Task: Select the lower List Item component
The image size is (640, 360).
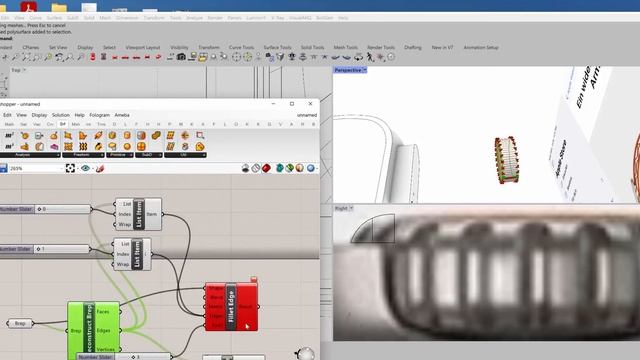Action: [132, 254]
